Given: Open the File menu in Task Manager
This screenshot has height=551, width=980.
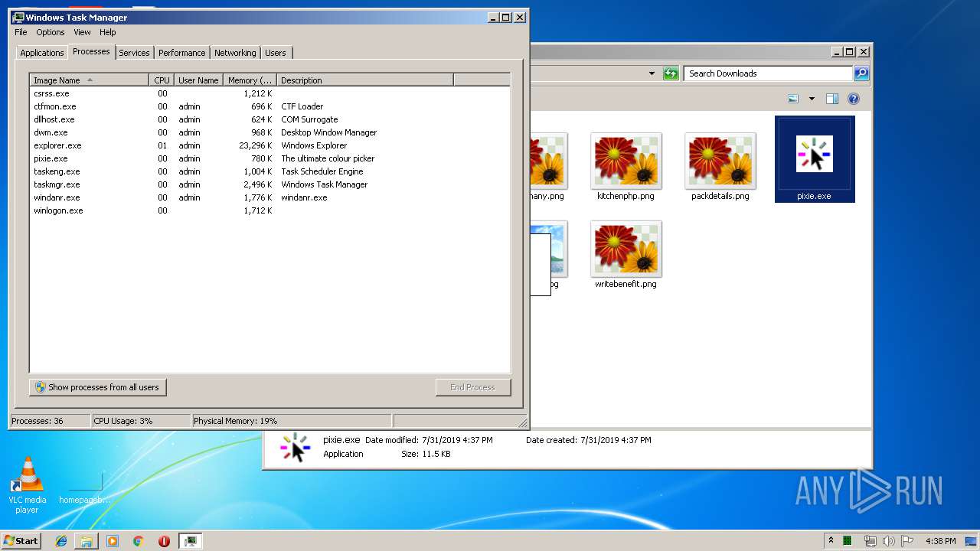Looking at the screenshot, I should coord(21,32).
